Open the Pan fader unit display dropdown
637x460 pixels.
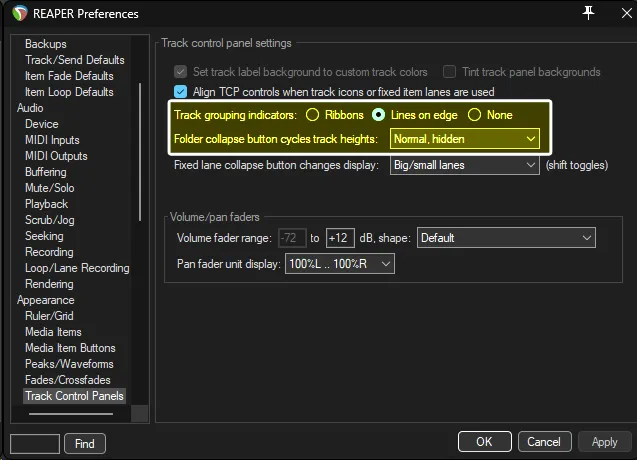340,264
